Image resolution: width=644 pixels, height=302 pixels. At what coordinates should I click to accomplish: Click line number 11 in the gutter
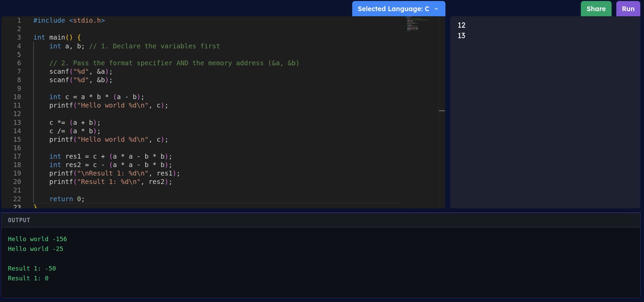click(17, 105)
